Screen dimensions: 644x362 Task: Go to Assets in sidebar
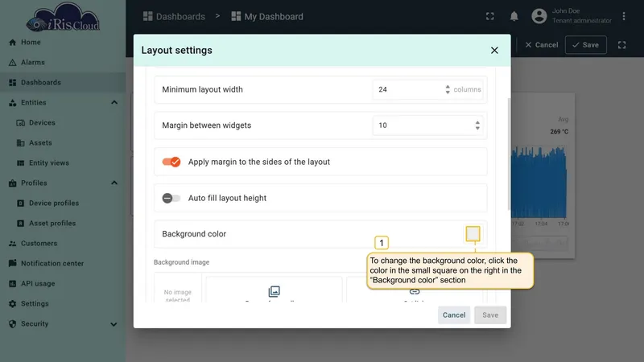coord(63,143)
